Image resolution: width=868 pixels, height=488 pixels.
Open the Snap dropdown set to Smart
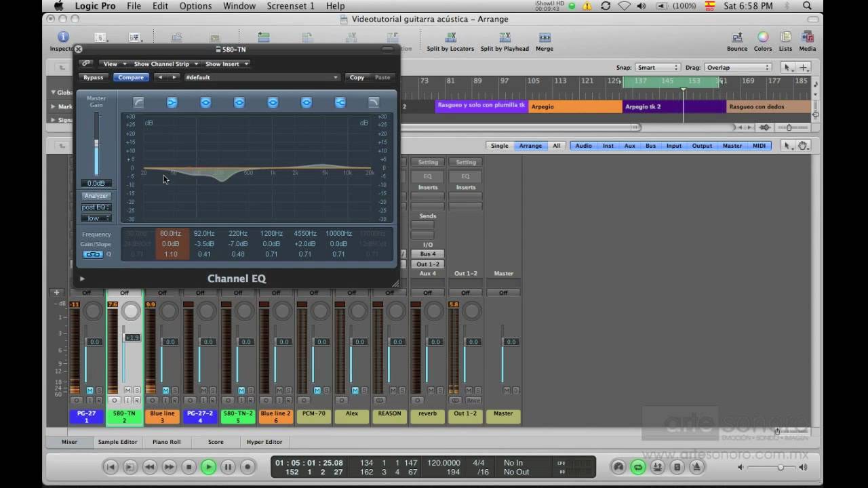click(x=657, y=68)
